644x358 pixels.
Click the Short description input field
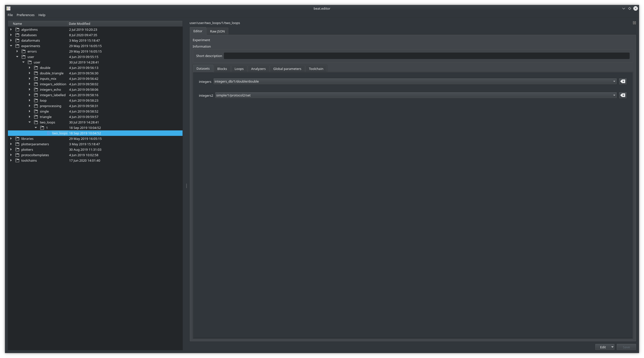[x=425, y=56]
